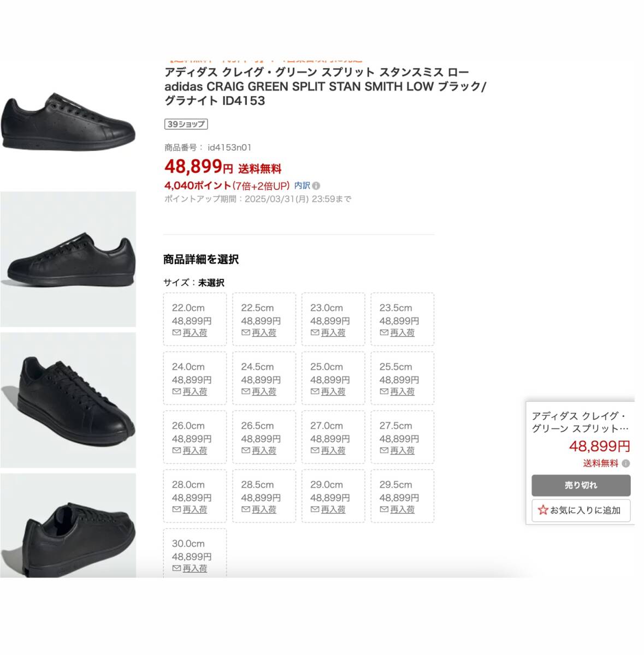Add item via お気に入りに追加 button
644x655 pixels.
coord(581,510)
